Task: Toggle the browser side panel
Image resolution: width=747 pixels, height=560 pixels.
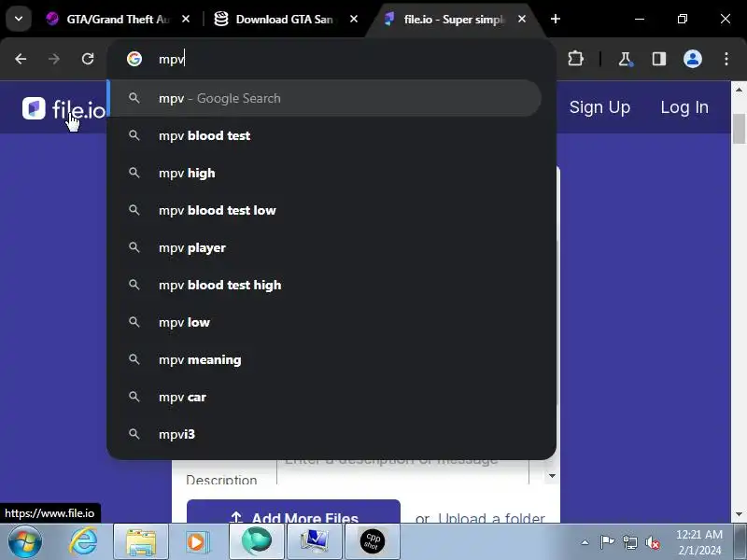Action: click(x=659, y=59)
